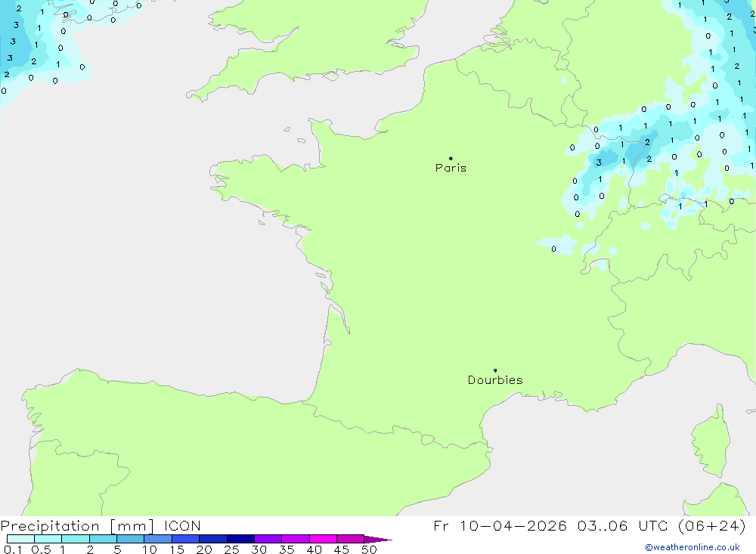Select the 5 to 10 mm legend swatch
The width and height of the screenshot is (756, 554).
tap(131, 539)
